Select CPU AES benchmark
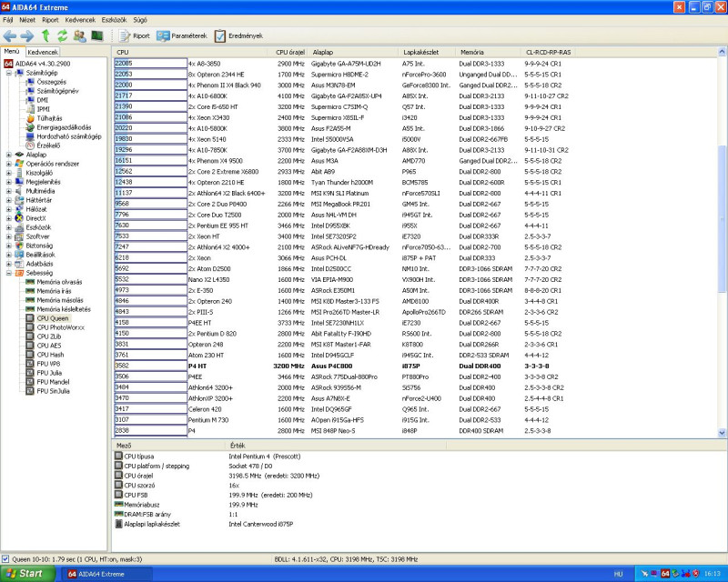The width and height of the screenshot is (728, 582). click(44, 346)
